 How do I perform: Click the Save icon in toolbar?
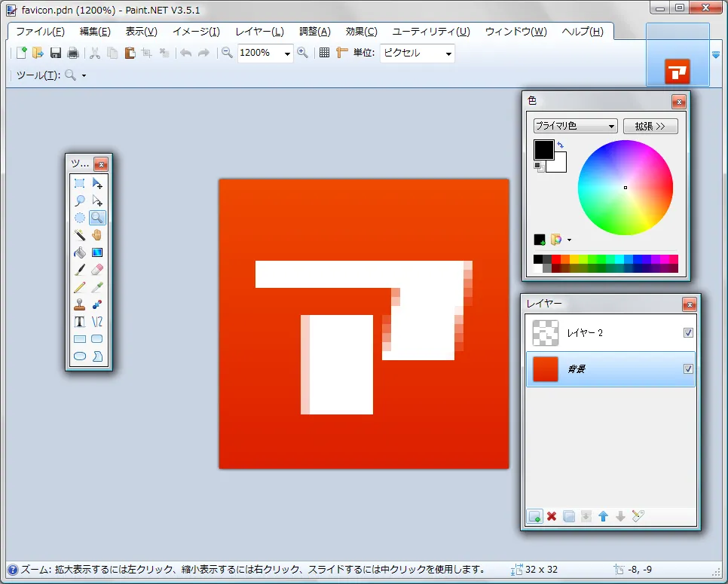tap(56, 53)
